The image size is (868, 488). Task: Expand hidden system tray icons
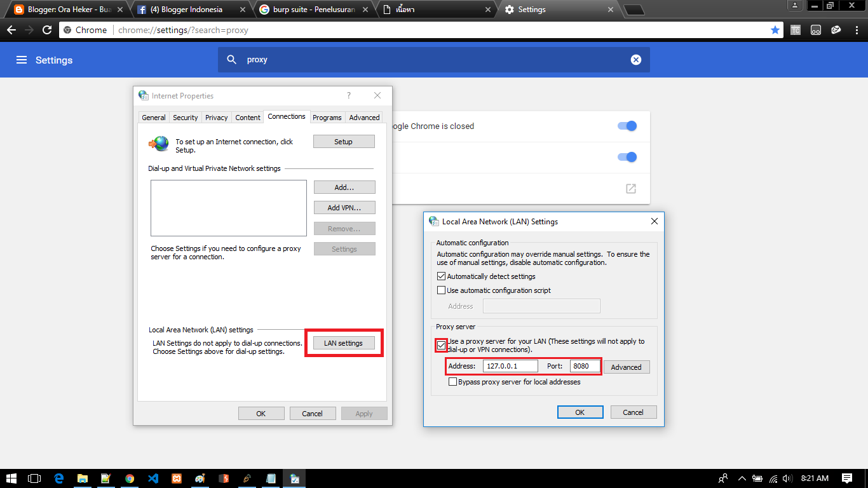coord(741,478)
